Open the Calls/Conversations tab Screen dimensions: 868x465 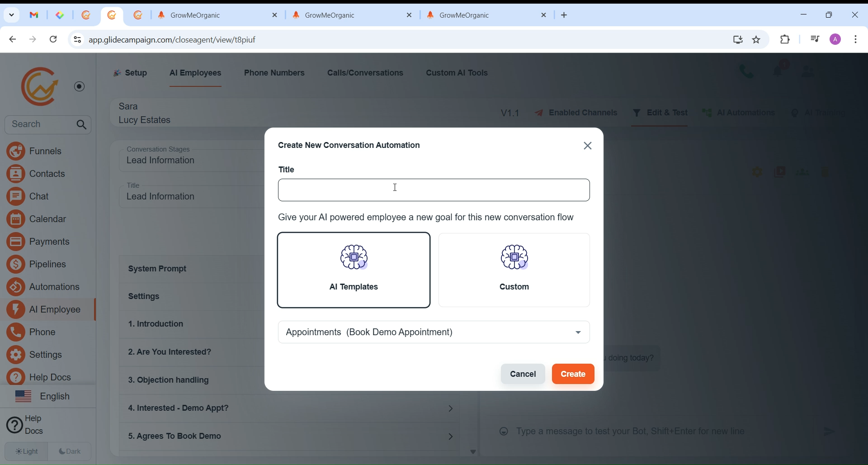pyautogui.click(x=365, y=73)
